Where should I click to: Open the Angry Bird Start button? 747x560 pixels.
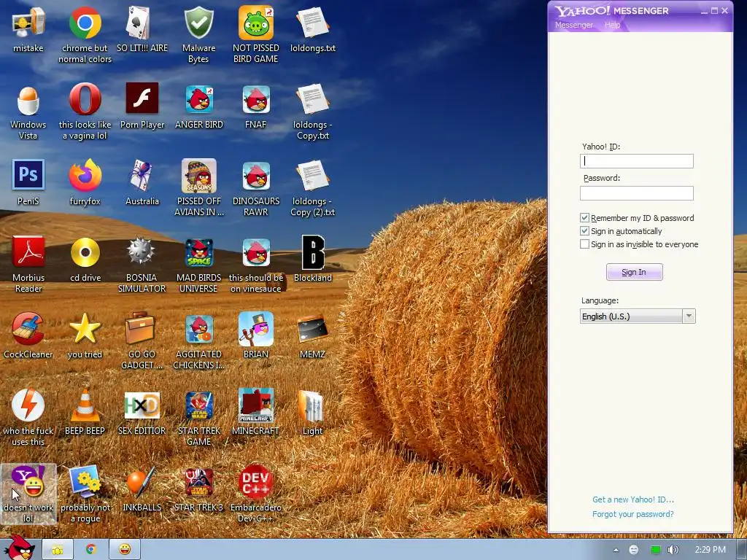point(18,548)
